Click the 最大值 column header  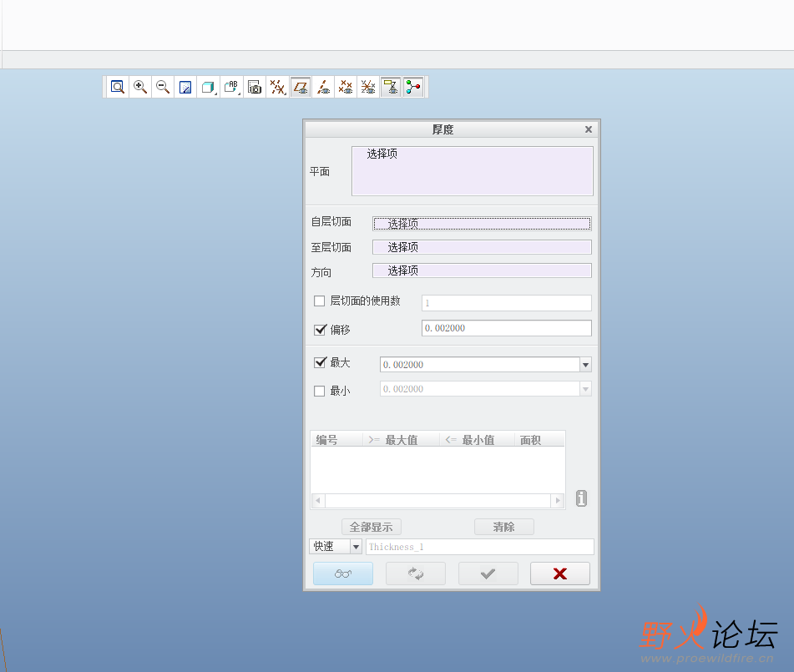tap(401, 440)
